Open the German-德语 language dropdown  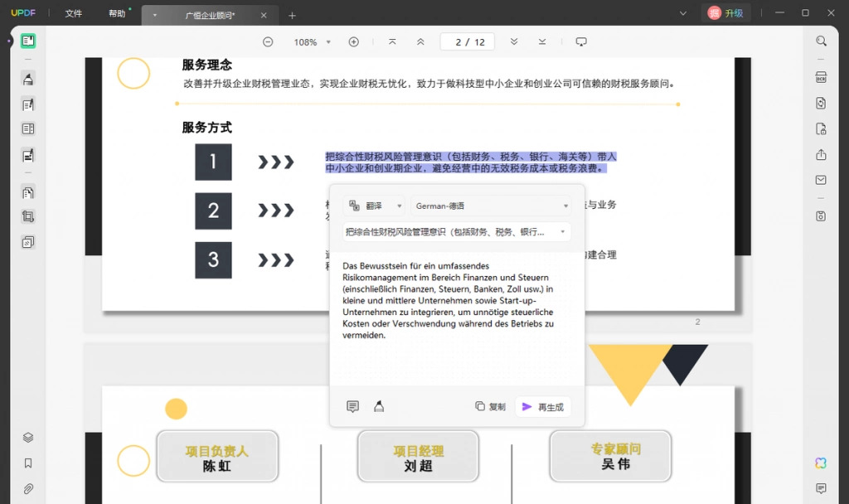491,206
